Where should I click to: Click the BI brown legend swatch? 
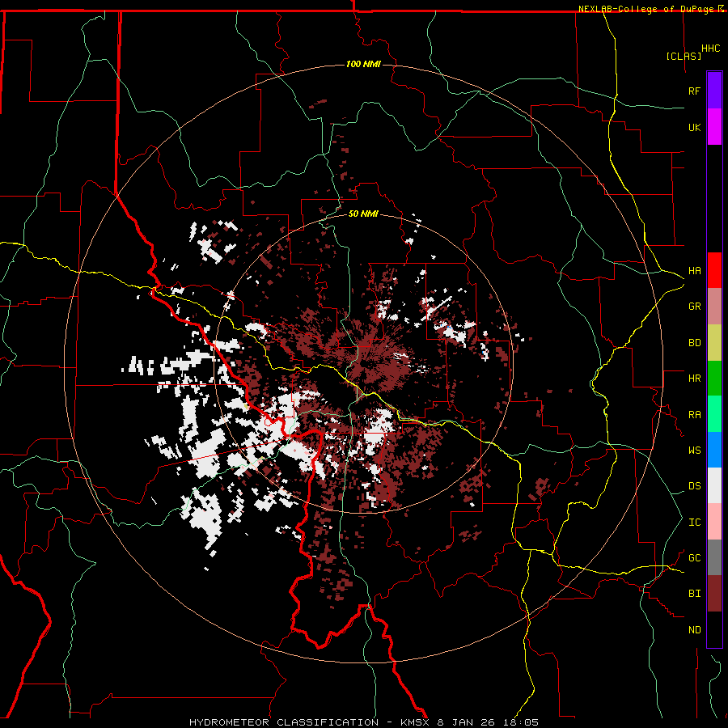tap(714, 594)
